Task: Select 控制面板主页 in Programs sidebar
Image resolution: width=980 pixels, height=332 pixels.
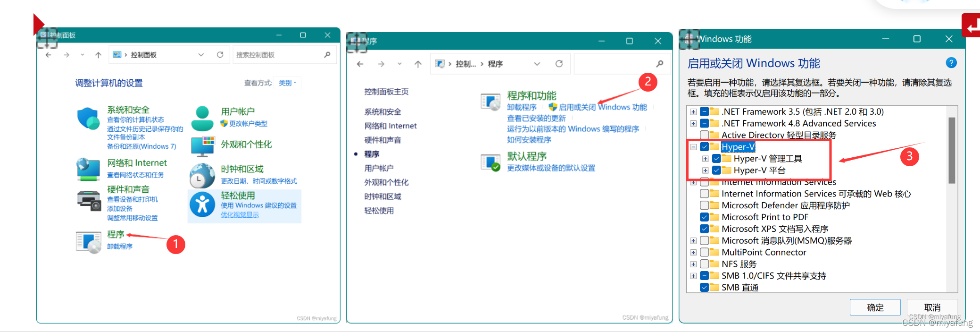Action: point(386,91)
